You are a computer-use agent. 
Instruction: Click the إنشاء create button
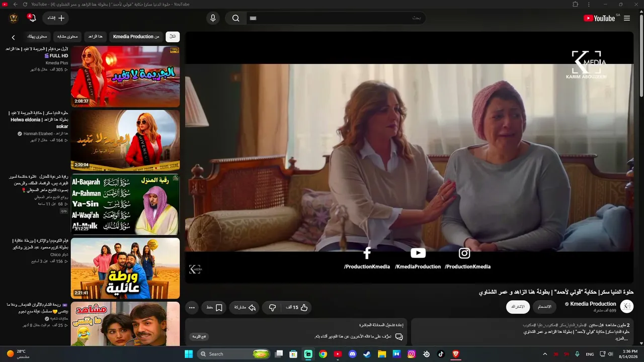point(56,18)
